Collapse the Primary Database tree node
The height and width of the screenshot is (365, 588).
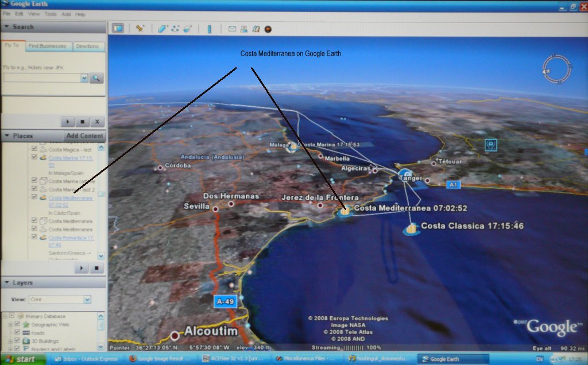click(x=5, y=316)
